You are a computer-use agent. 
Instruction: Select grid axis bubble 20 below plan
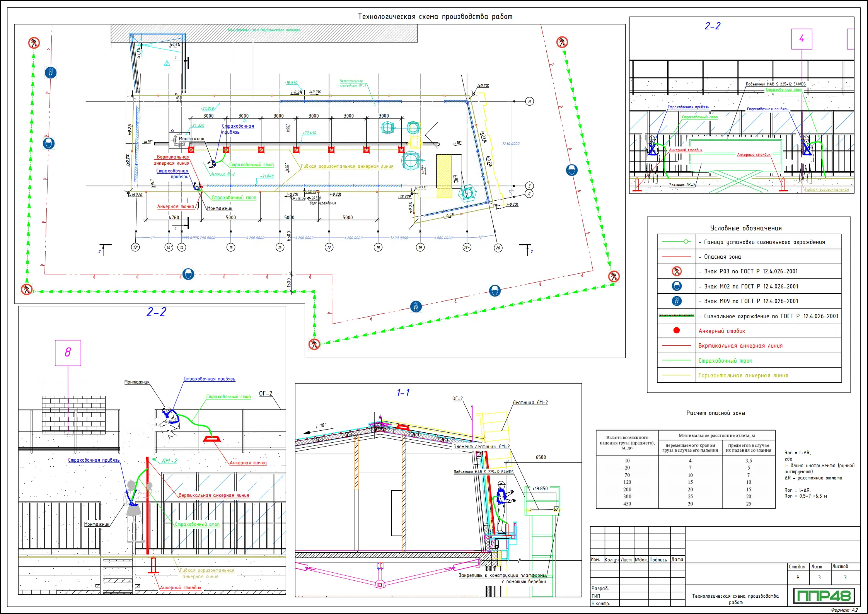pyautogui.click(x=498, y=248)
